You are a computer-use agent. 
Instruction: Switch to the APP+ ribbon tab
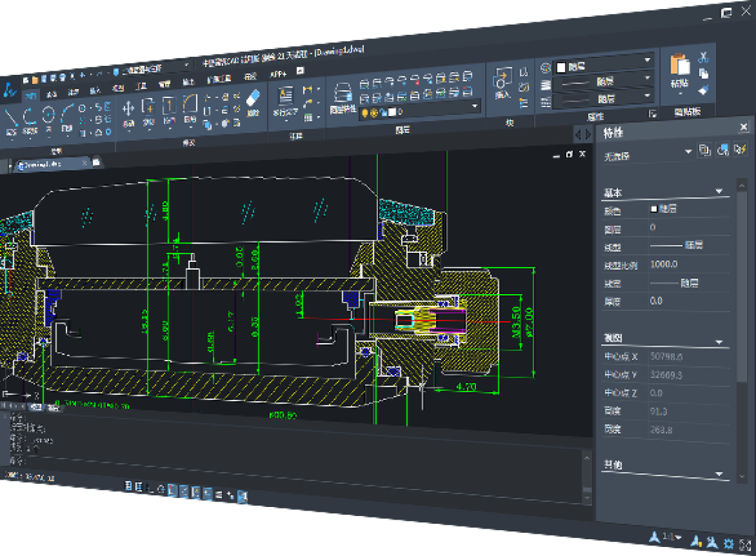(278, 74)
